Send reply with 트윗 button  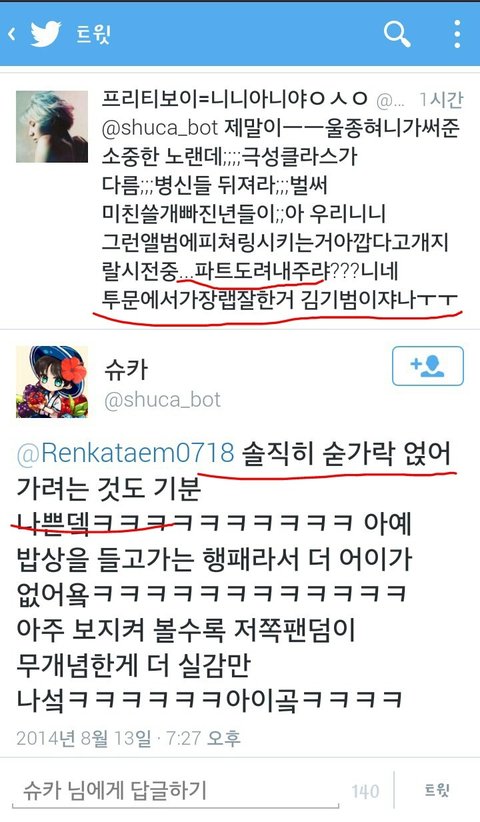pyautogui.click(x=437, y=790)
